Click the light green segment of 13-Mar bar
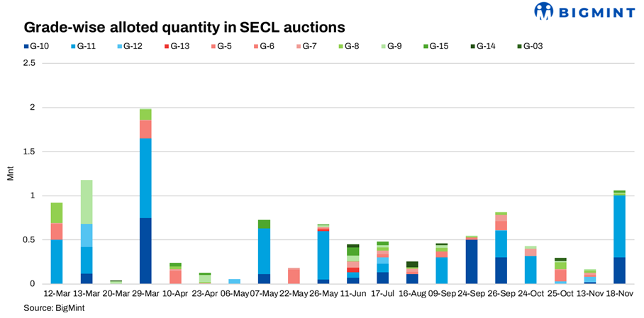644x318 pixels. tap(87, 202)
